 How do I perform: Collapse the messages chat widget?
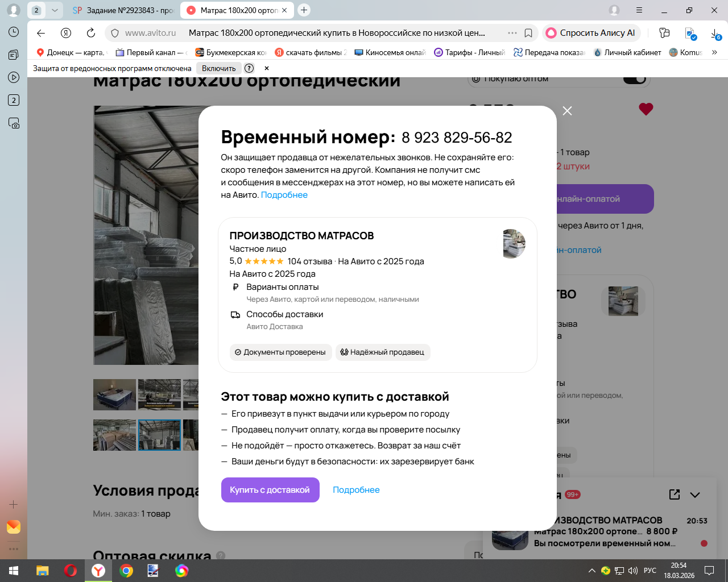pos(695,494)
